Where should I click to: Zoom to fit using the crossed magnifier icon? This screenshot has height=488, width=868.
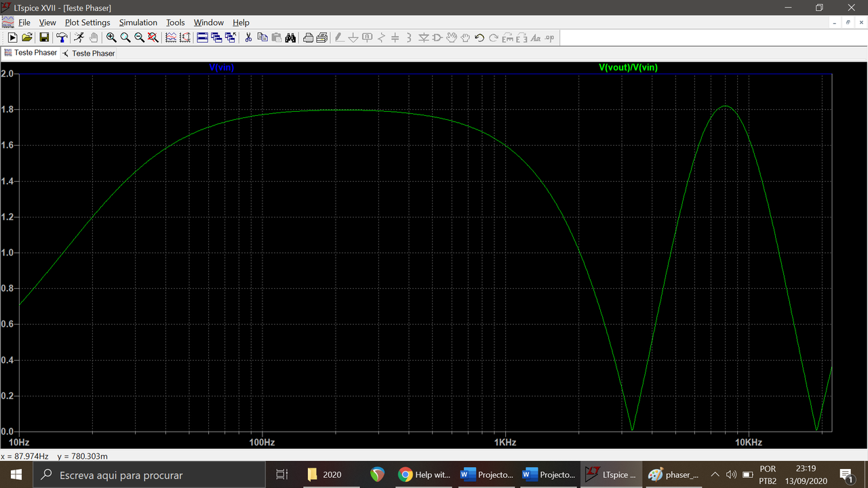(x=153, y=38)
